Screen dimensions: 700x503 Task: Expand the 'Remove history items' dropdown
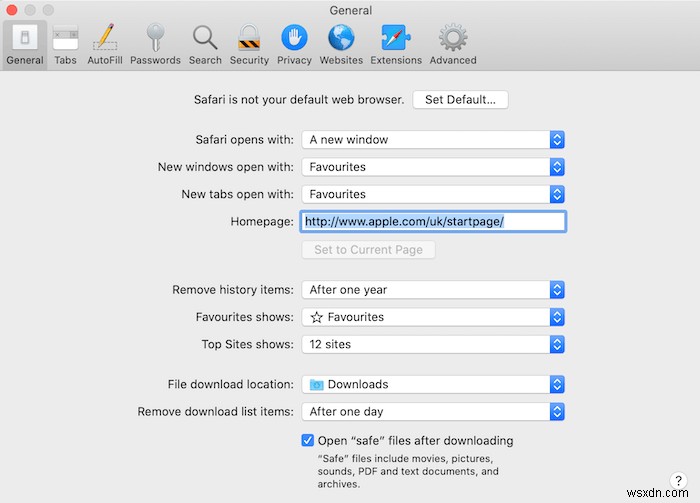tap(433, 290)
